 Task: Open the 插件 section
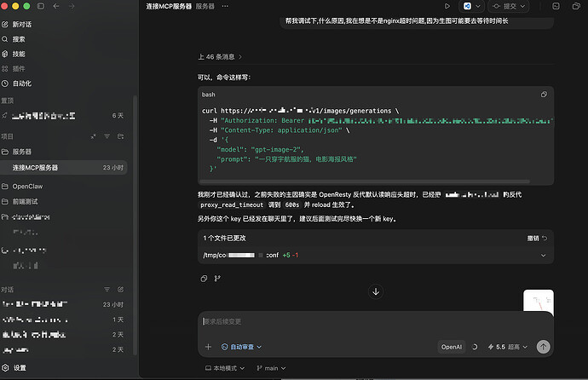(14, 68)
